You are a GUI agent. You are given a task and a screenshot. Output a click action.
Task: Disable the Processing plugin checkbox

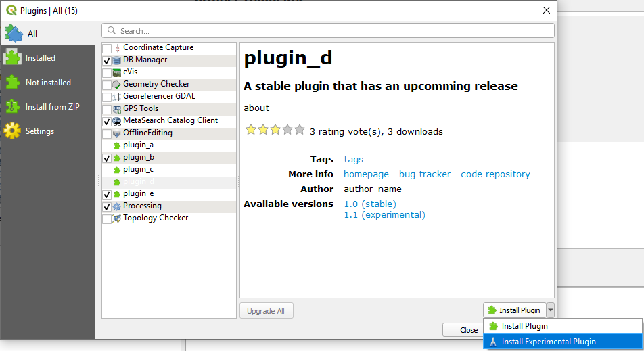(x=107, y=207)
